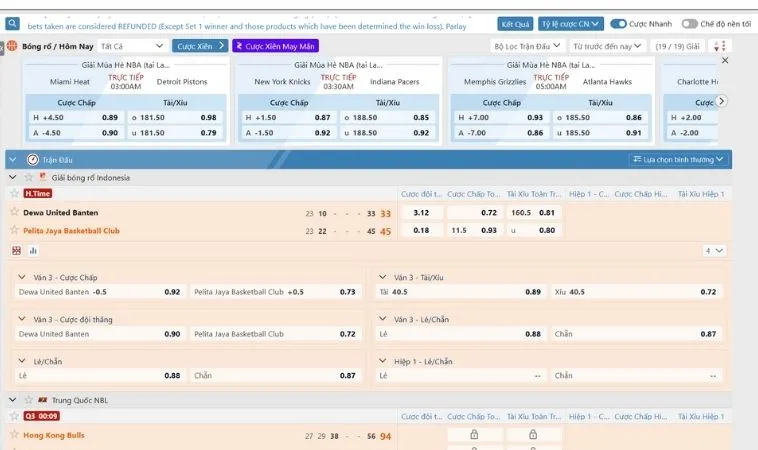Viewport: 758px width, 450px height.
Task: Open the sort order arrows icon
Action: click(720, 46)
